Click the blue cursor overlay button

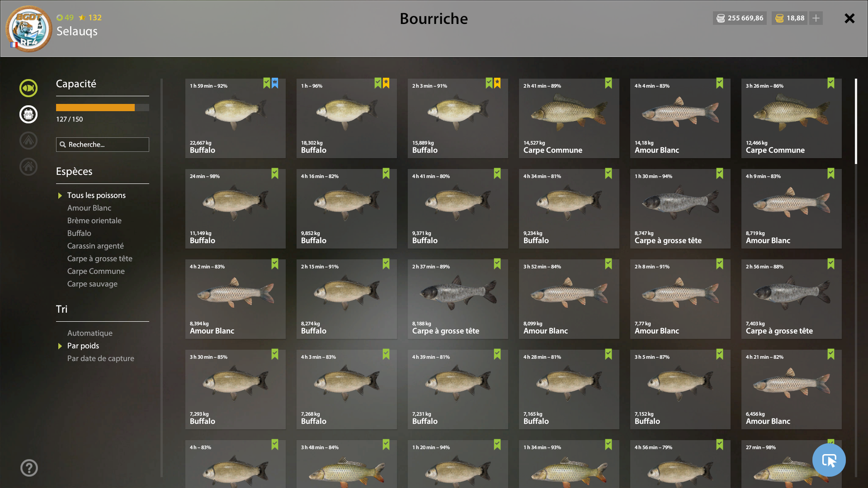pos(829,460)
